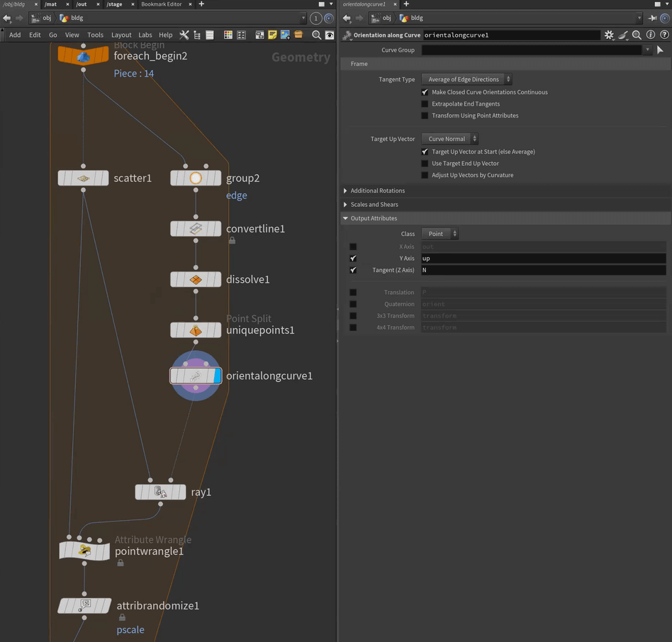Open the Tangent Type dropdown
This screenshot has width=672, height=642.
466,79
